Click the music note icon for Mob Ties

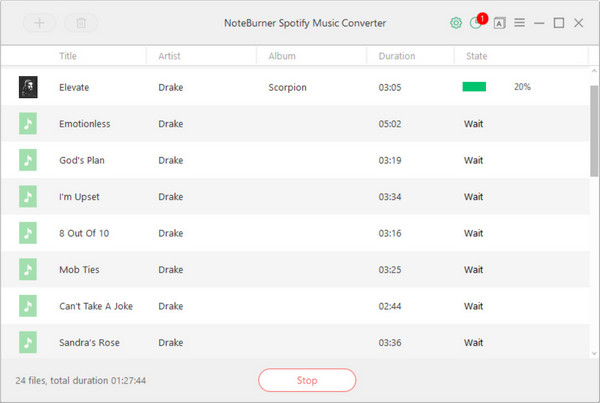point(28,269)
